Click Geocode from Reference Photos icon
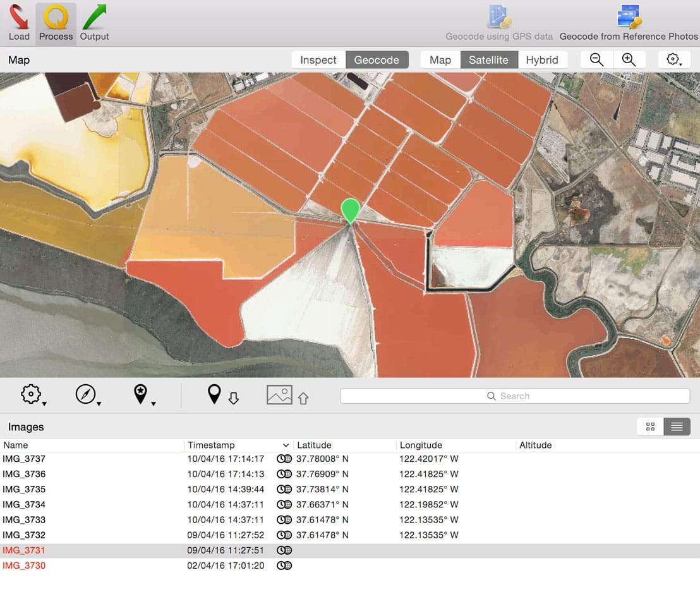The width and height of the screenshot is (700, 599). 629,23
